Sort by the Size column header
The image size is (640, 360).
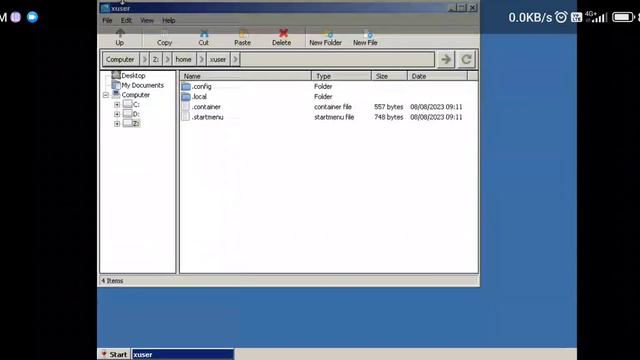(389, 76)
